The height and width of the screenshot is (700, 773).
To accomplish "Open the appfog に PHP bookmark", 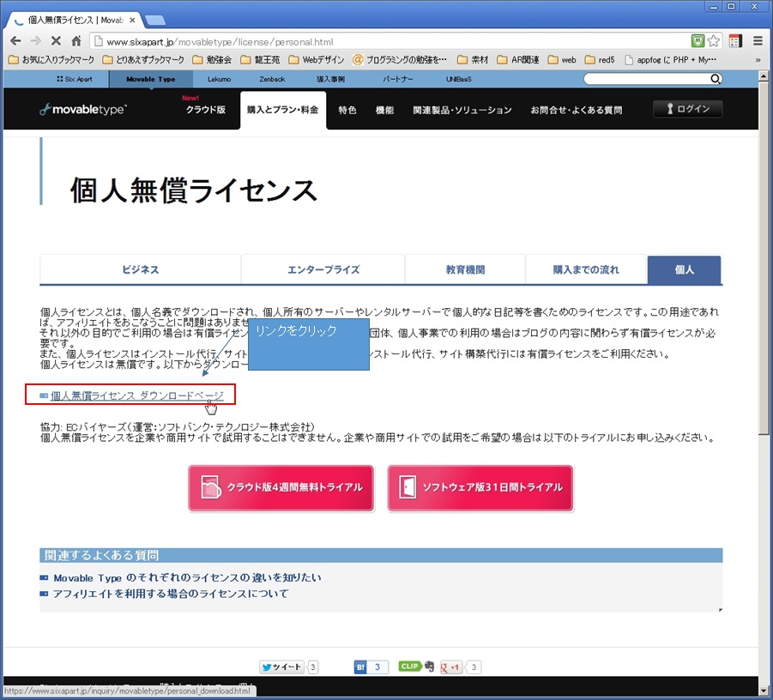I will 670,60.
